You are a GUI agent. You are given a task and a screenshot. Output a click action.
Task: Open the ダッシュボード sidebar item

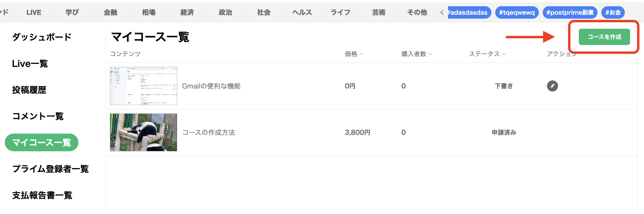click(42, 37)
